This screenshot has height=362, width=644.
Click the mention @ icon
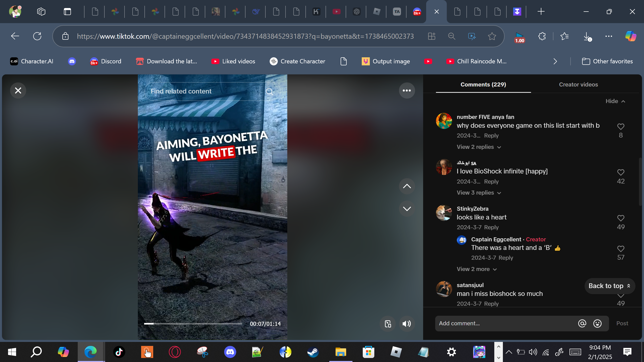[582, 324]
